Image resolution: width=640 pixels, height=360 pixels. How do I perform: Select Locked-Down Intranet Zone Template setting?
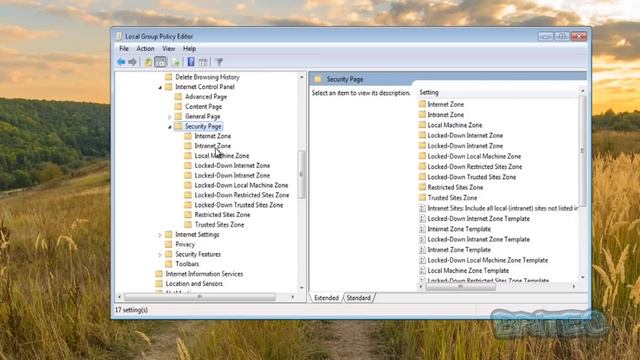pyautogui.click(x=478, y=239)
